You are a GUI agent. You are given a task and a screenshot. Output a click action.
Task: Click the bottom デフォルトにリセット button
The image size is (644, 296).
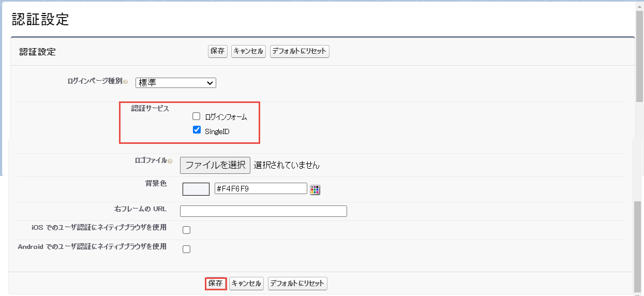point(297,284)
